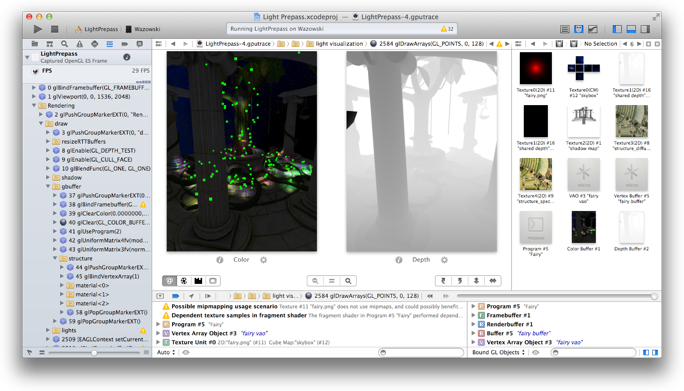Screen dimensions: 684x391
Task: Expand the lights folder
Action: [x=48, y=330]
